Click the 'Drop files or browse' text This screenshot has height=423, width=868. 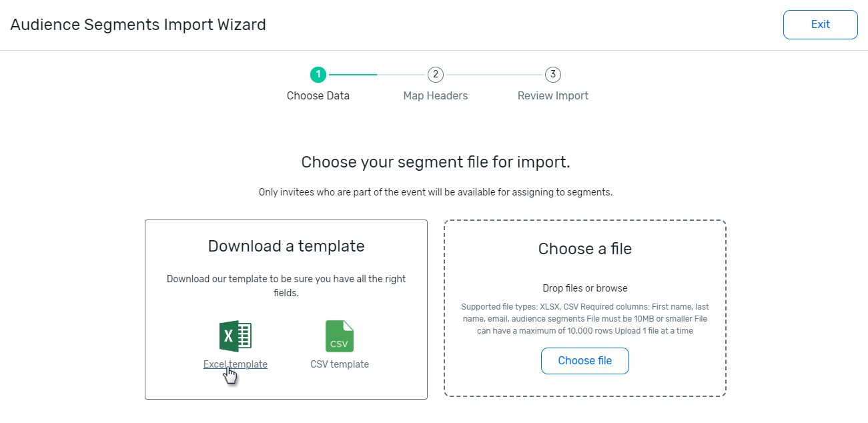pyautogui.click(x=585, y=288)
